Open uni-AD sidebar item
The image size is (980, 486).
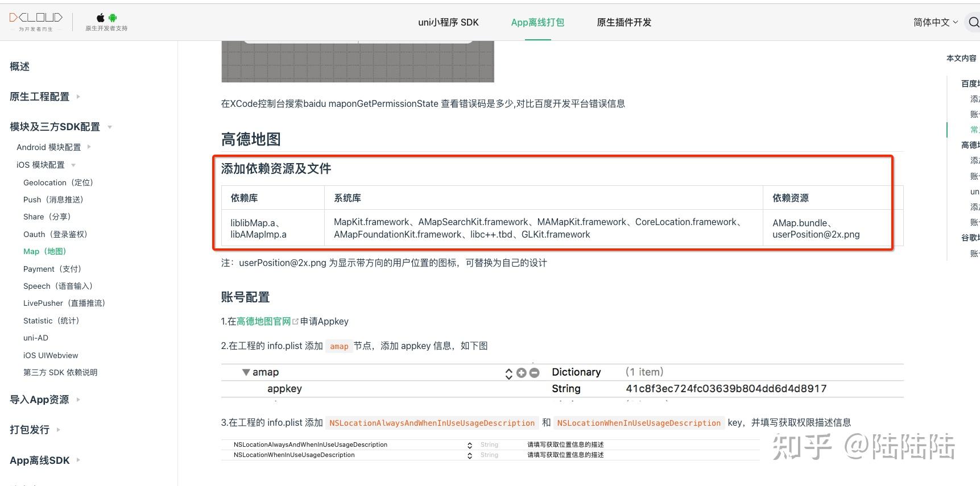click(x=36, y=338)
